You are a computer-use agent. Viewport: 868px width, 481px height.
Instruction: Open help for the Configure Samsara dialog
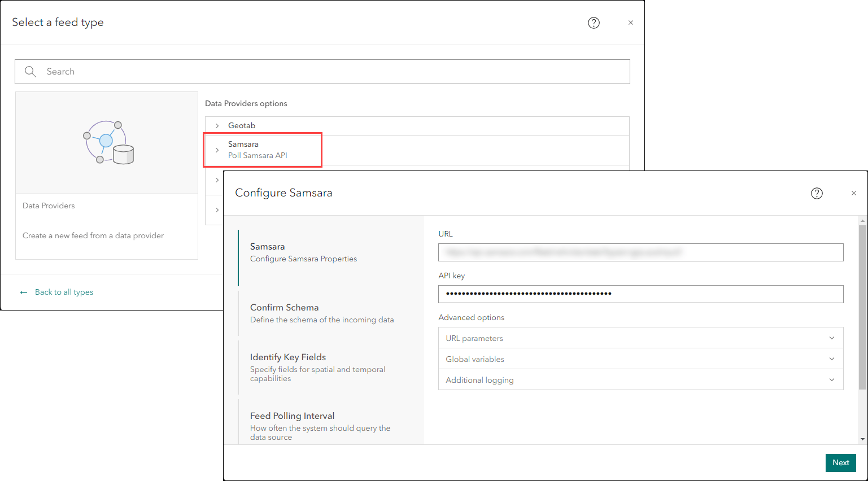click(817, 193)
